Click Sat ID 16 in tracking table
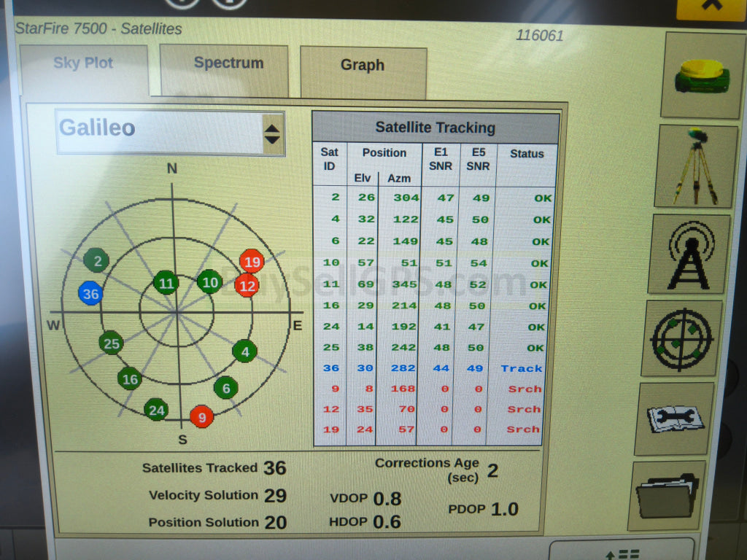 click(x=331, y=306)
